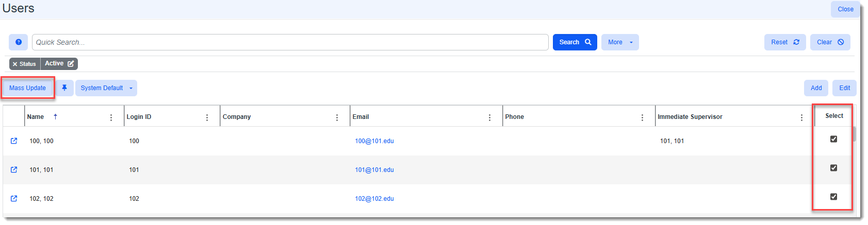Open the 100@101.edu email link
This screenshot has width=868, height=225.
click(x=374, y=141)
